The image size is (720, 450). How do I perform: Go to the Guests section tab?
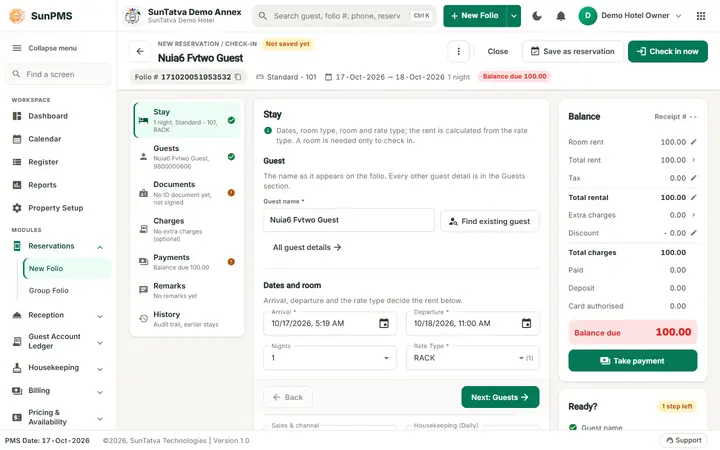coord(187,157)
